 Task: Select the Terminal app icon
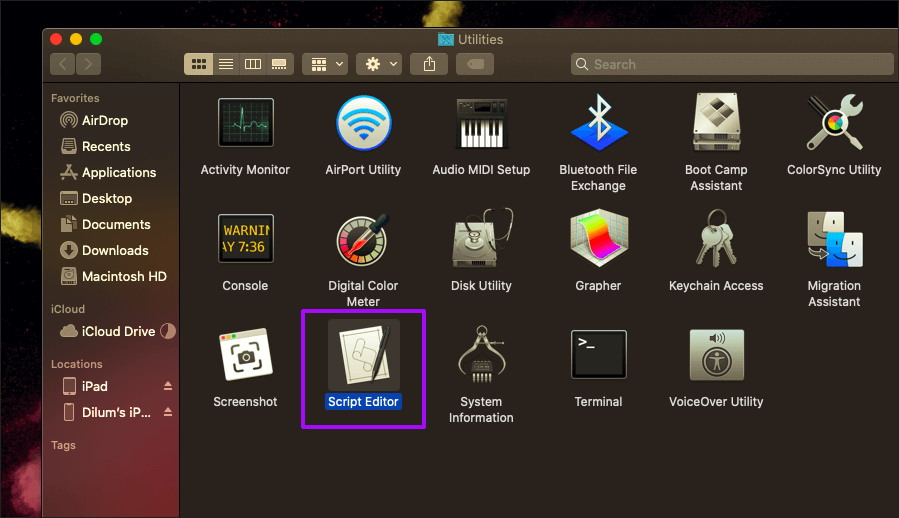599,354
